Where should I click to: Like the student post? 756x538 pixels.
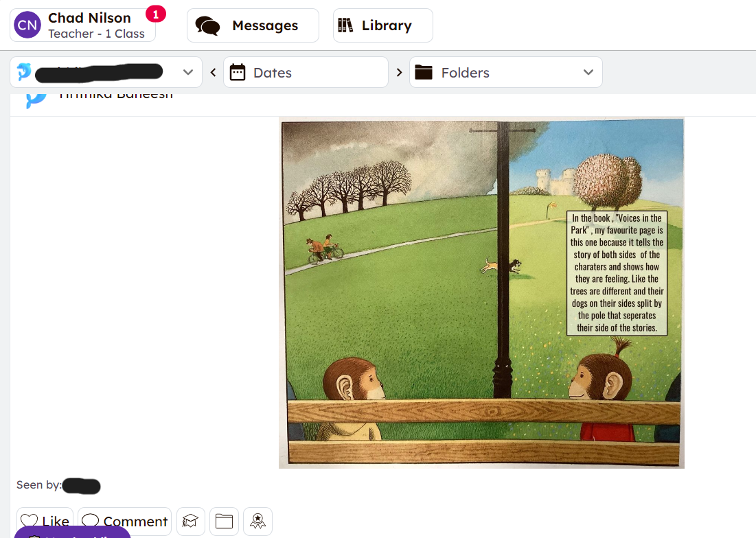click(x=45, y=522)
